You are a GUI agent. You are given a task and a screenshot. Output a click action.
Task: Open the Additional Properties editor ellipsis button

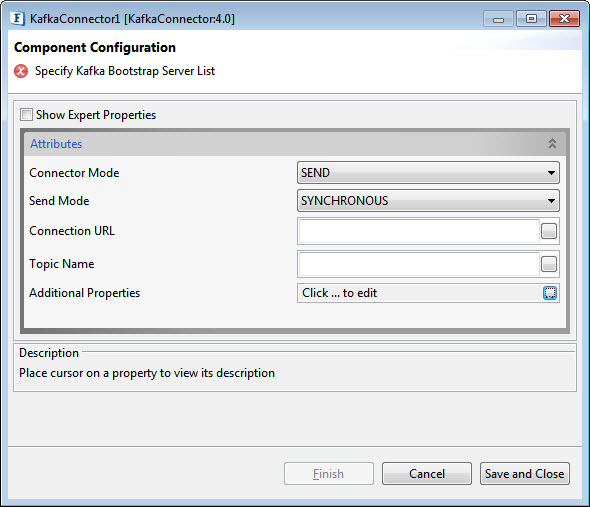[x=550, y=293]
